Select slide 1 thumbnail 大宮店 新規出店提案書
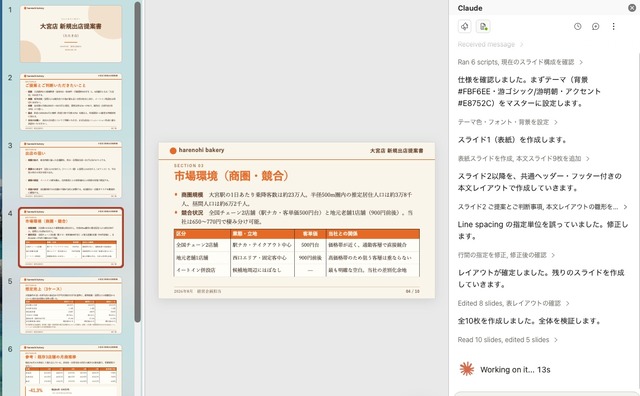Image resolution: width=640 pixels, height=396 pixels. click(71, 34)
